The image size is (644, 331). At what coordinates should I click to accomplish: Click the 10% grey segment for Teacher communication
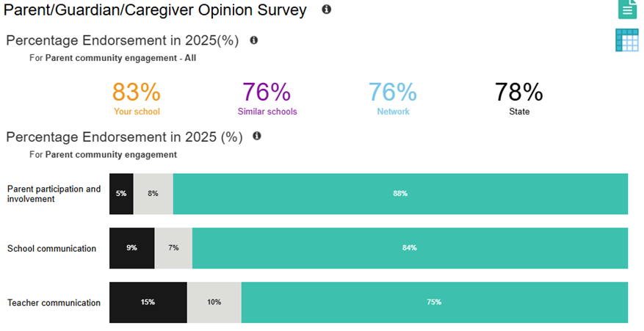pos(214,302)
